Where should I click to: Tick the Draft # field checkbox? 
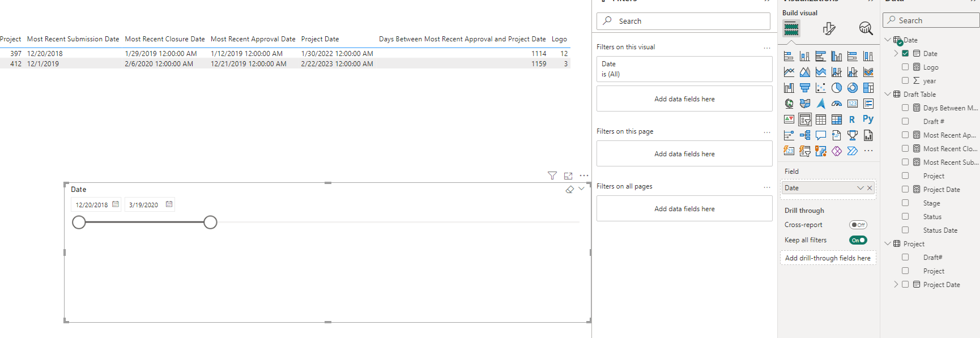pos(905,121)
